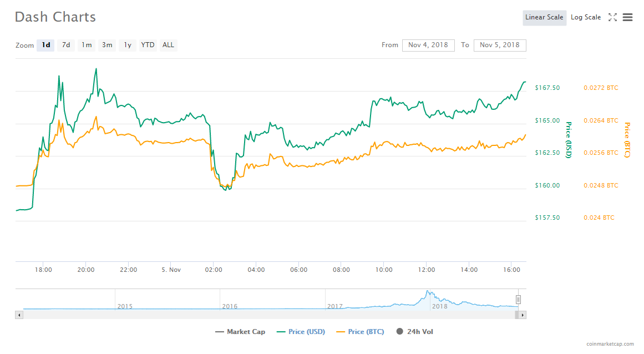Edit the To date field
Viewport: 644px width, 354px height.
(500, 45)
